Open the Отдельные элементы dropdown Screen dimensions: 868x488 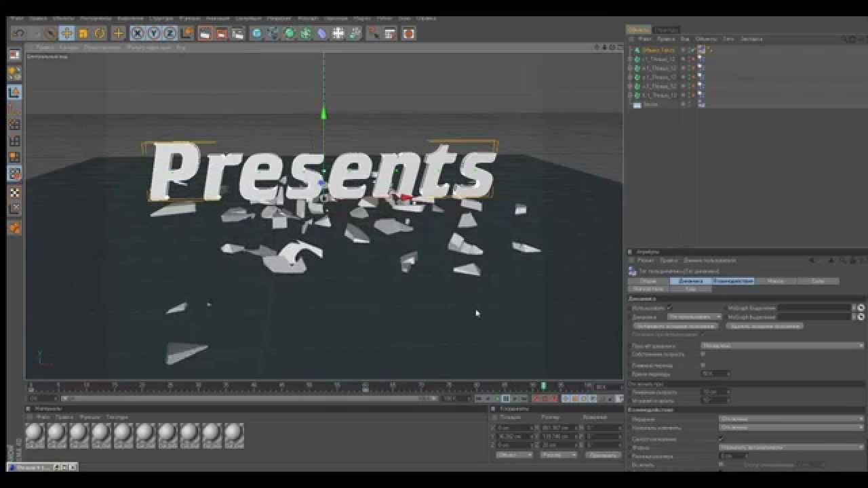point(792,428)
